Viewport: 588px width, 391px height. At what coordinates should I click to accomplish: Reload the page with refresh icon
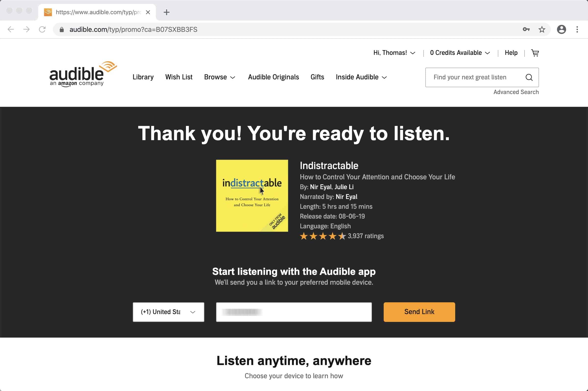pyautogui.click(x=42, y=29)
